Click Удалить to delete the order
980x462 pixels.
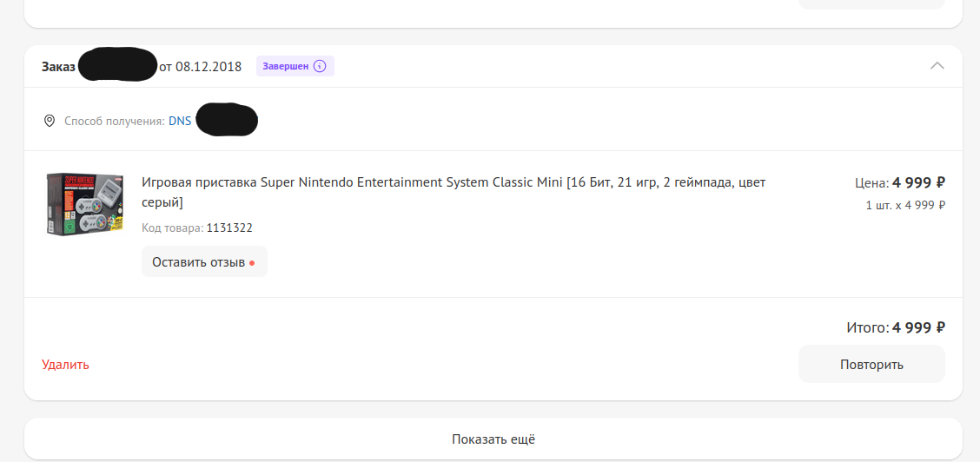tap(66, 365)
